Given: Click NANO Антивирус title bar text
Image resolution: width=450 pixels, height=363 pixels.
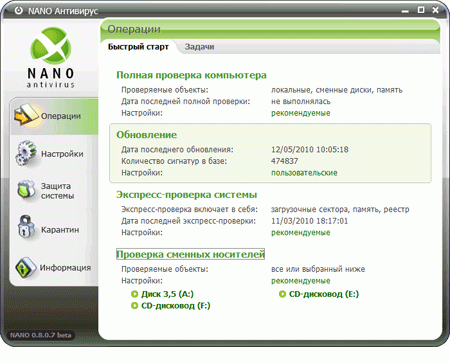Looking at the screenshot, I should pos(63,11).
